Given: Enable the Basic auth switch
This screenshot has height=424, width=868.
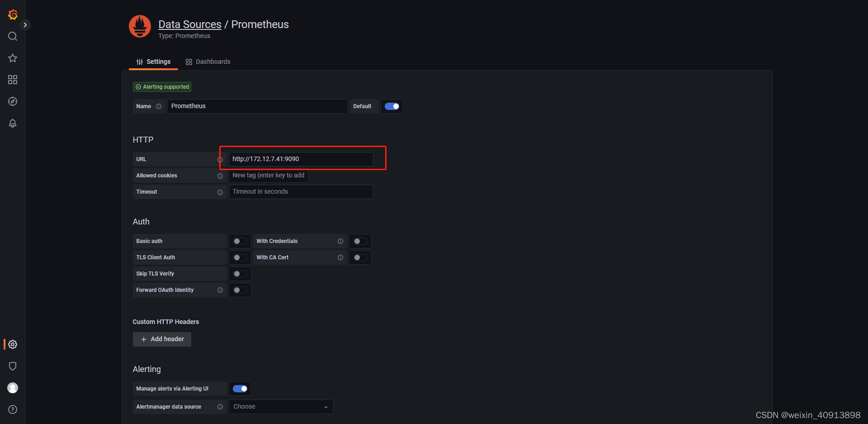Looking at the screenshot, I should 240,241.
